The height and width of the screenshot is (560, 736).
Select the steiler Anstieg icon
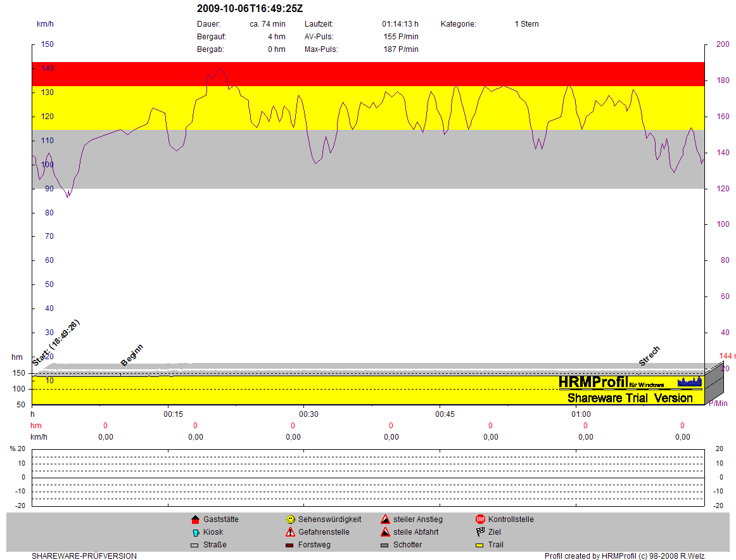click(385, 519)
